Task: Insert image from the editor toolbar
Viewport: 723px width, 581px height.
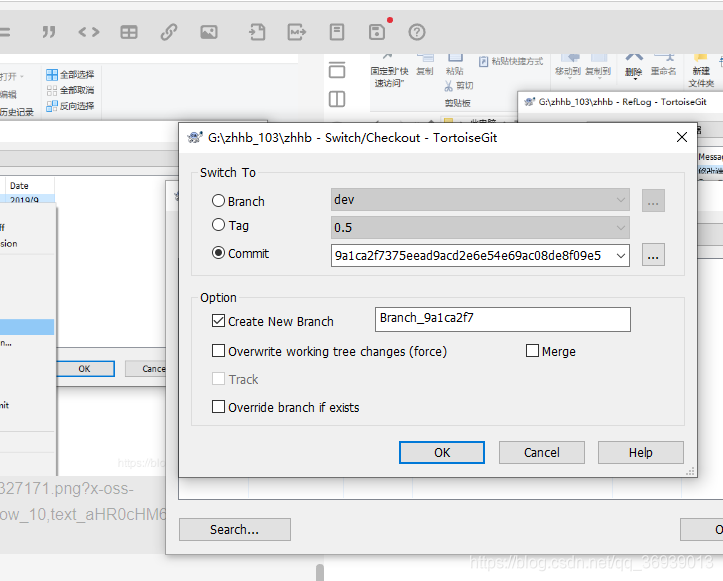Action: click(x=209, y=32)
